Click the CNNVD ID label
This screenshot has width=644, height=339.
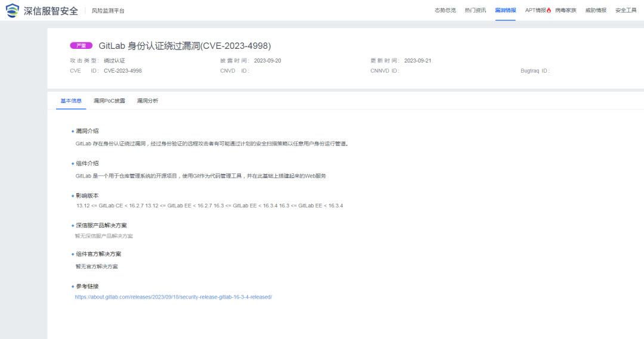(385, 70)
